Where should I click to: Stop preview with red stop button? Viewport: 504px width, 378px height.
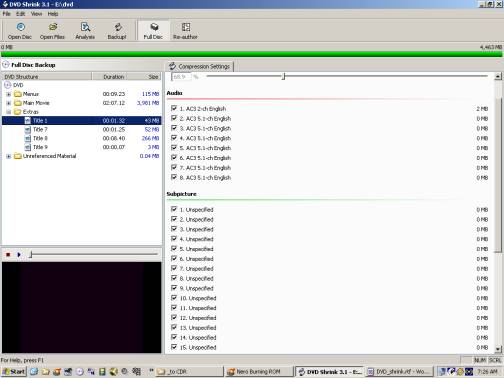(x=8, y=255)
